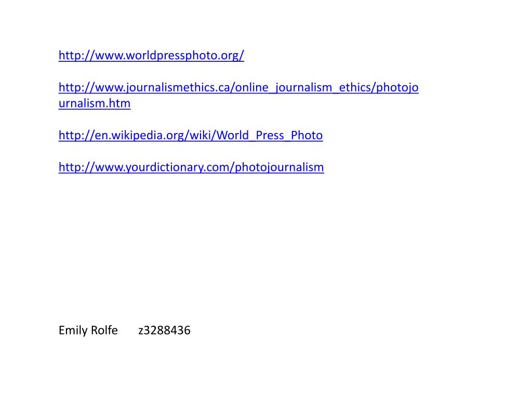Click the '.org/' ending of first link
The width and height of the screenshot is (532, 399).
(x=230, y=55)
